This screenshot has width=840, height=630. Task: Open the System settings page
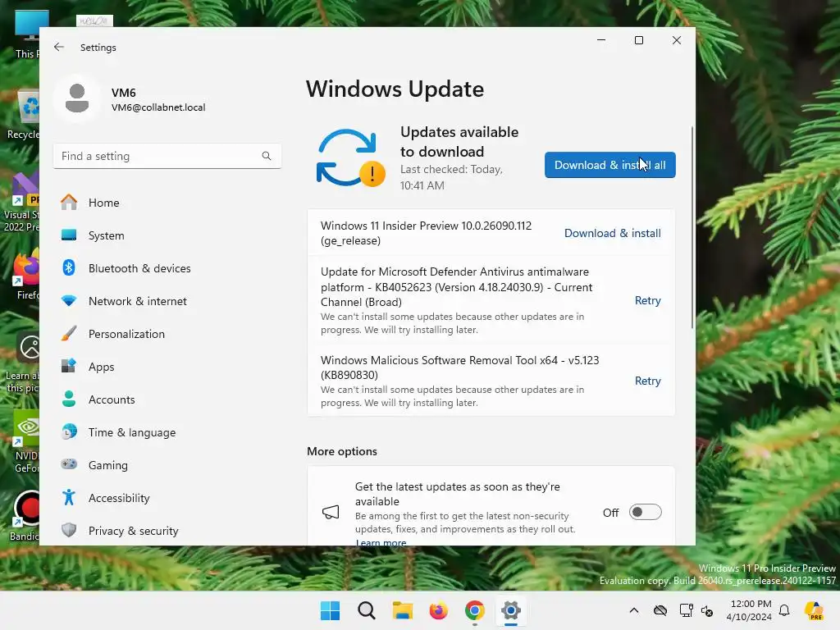pyautogui.click(x=167, y=235)
